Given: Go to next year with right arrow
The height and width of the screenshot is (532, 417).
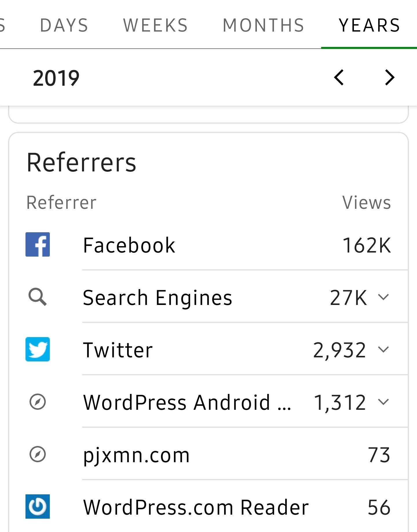Looking at the screenshot, I should coord(390,78).
